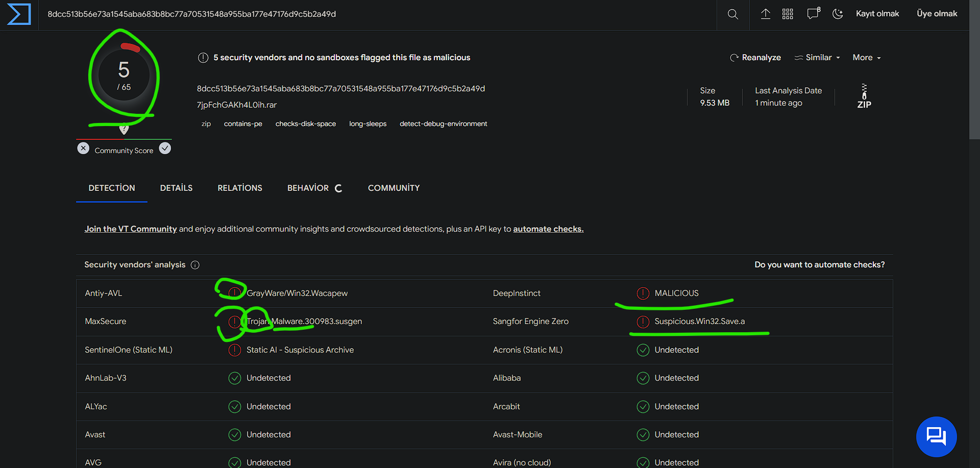980x468 pixels.
Task: Select the Suspicious.Win32.Save.a detection result
Action: pos(700,322)
